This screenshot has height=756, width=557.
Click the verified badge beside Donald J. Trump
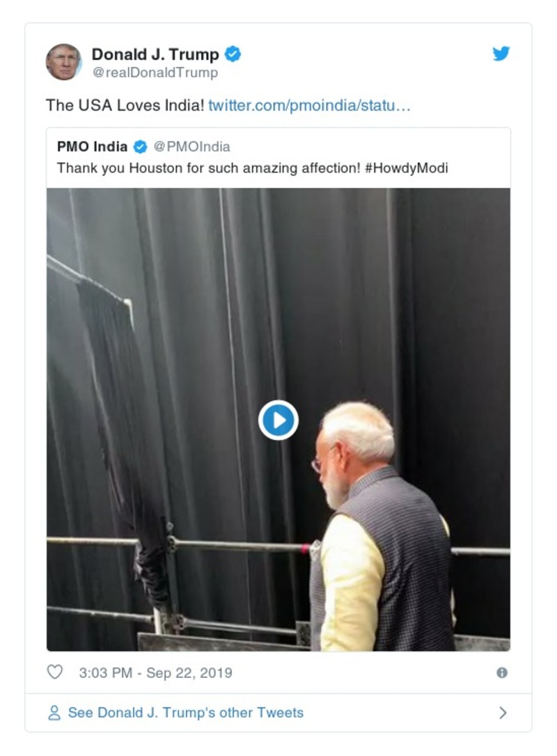[x=233, y=54]
